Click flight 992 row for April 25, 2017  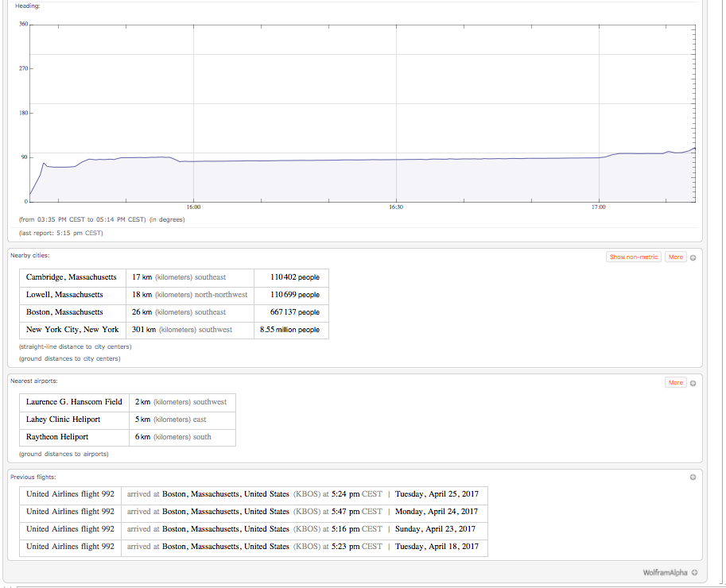(x=254, y=494)
